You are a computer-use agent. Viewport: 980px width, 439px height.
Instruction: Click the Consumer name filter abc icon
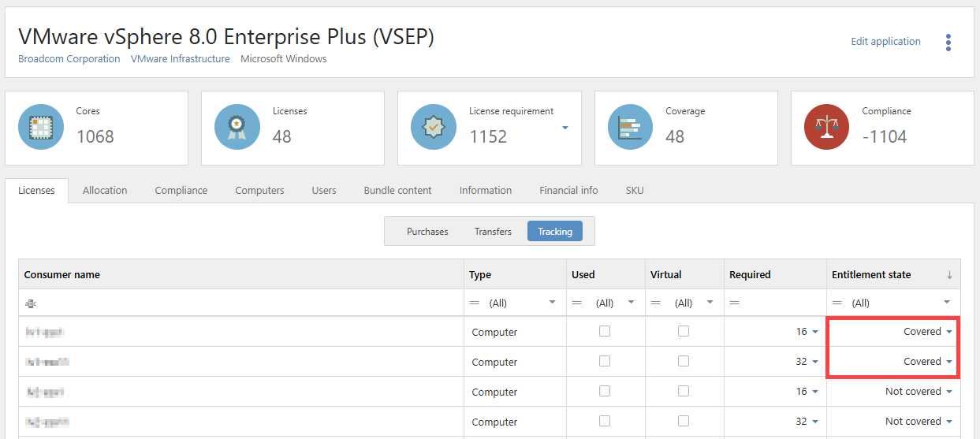(31, 303)
